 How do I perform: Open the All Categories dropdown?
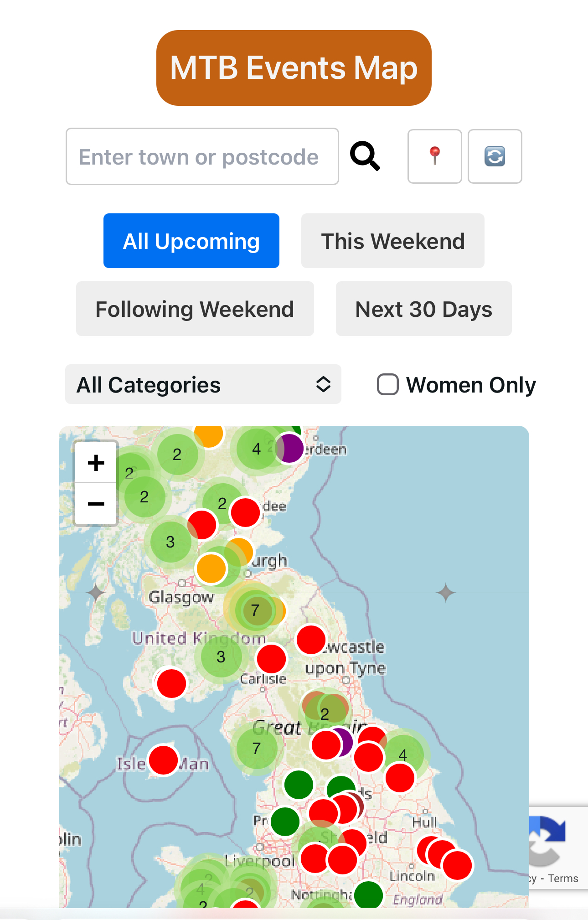point(203,384)
